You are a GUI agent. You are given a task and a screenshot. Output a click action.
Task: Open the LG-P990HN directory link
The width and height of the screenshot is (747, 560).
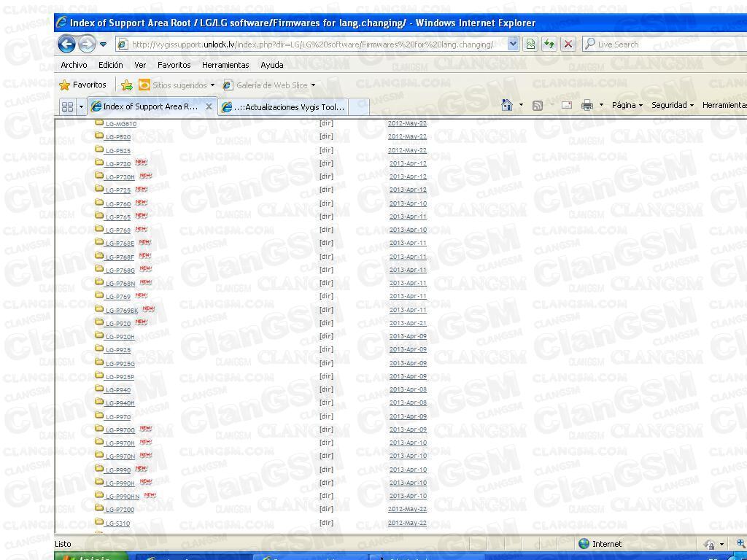[123, 497]
